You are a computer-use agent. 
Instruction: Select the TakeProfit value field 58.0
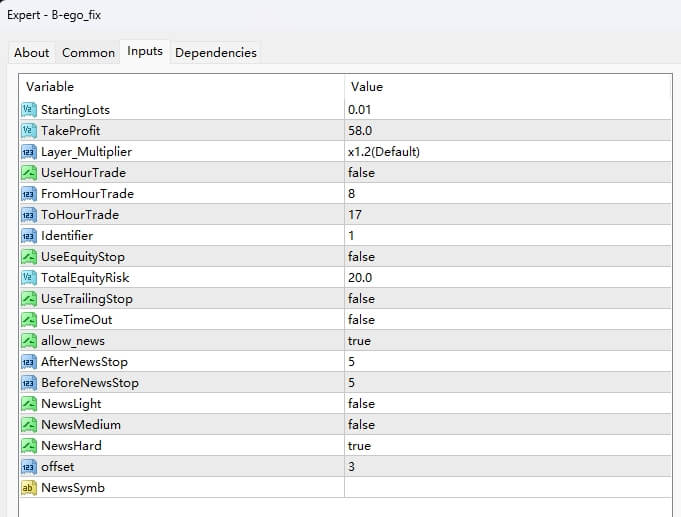coord(360,130)
